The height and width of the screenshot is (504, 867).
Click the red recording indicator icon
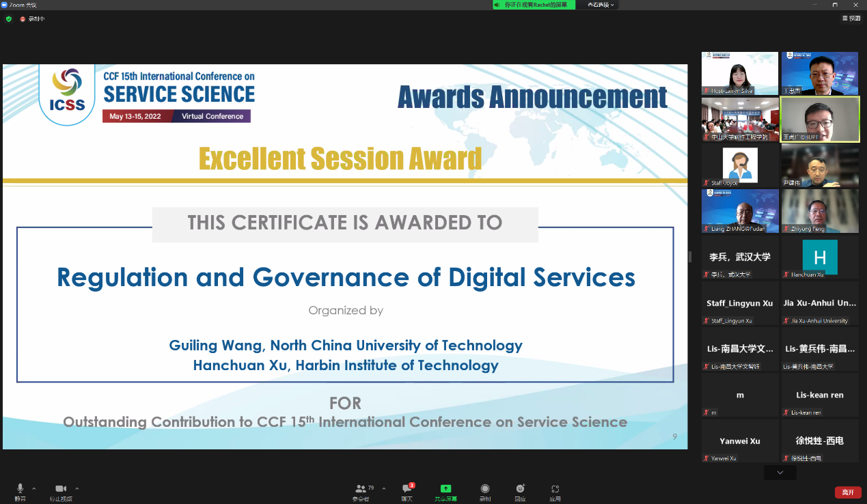[23, 19]
